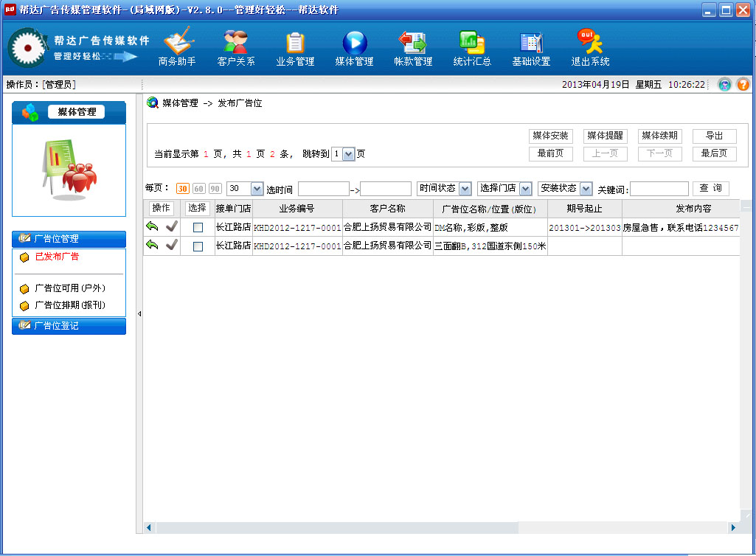Go to 最后页 last page
Screen dimensions: 756x556
pyautogui.click(x=714, y=154)
